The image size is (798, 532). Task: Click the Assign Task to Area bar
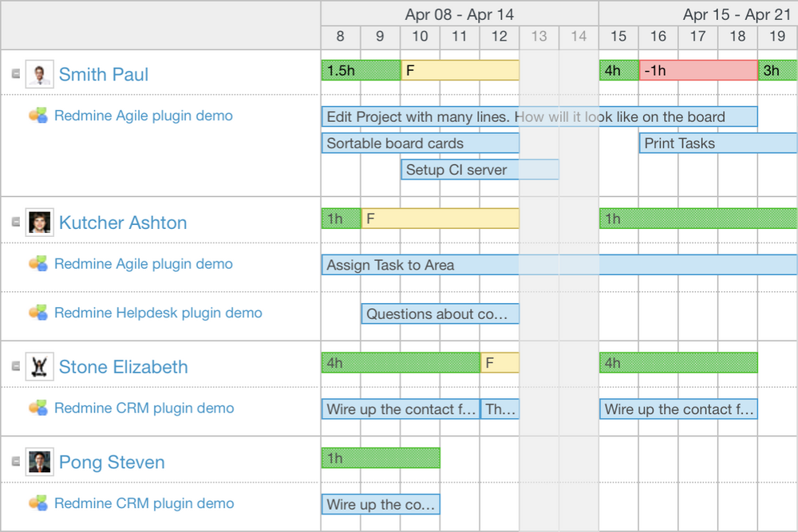click(559, 265)
